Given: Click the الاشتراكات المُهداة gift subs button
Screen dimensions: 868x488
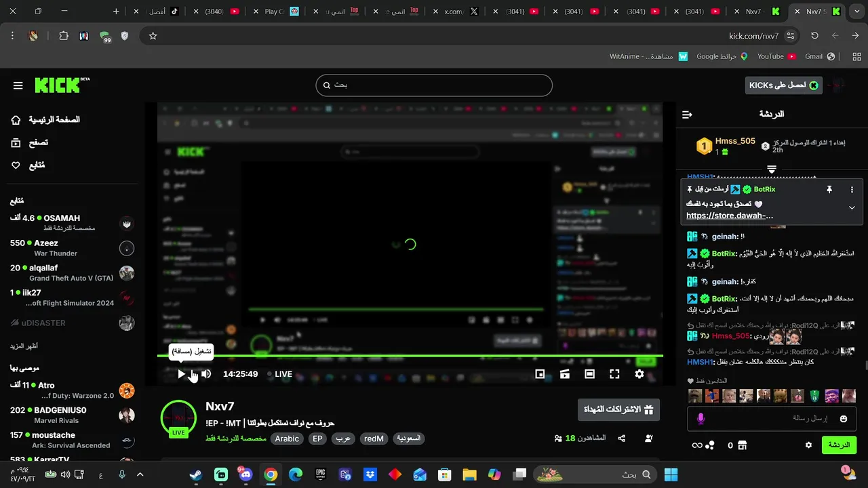Looking at the screenshot, I should tap(618, 409).
